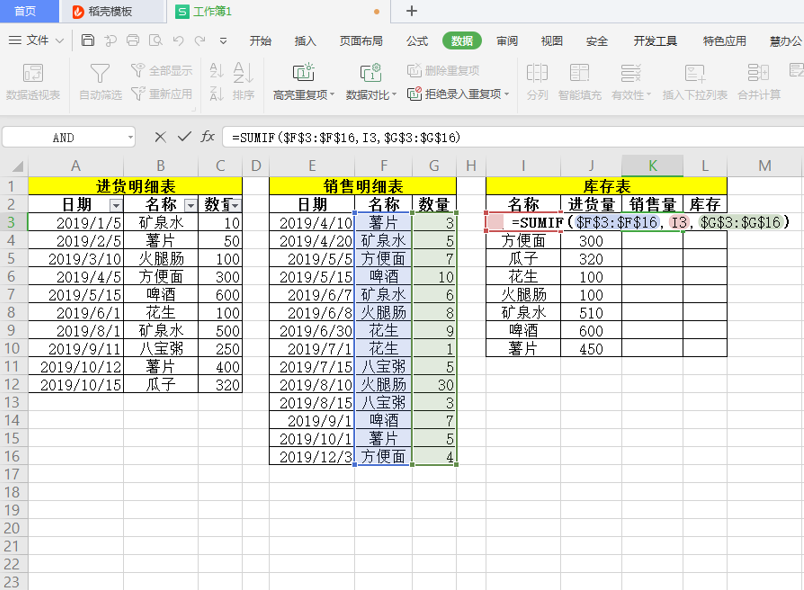Switch to the 视图 ribbon tab
This screenshot has width=804, height=590.
(x=552, y=41)
